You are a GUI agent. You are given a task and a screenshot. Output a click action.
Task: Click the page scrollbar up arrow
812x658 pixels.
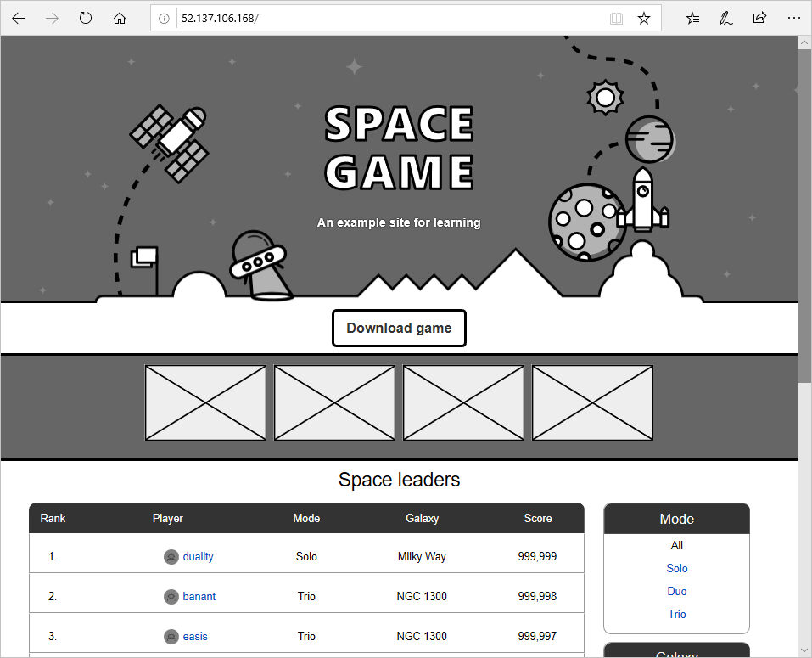point(804,42)
